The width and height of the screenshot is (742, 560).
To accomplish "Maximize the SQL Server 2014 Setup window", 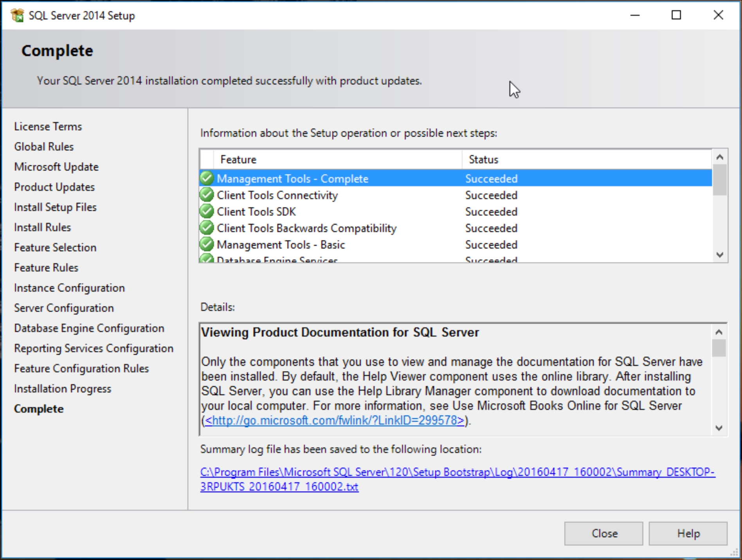I will pos(676,15).
